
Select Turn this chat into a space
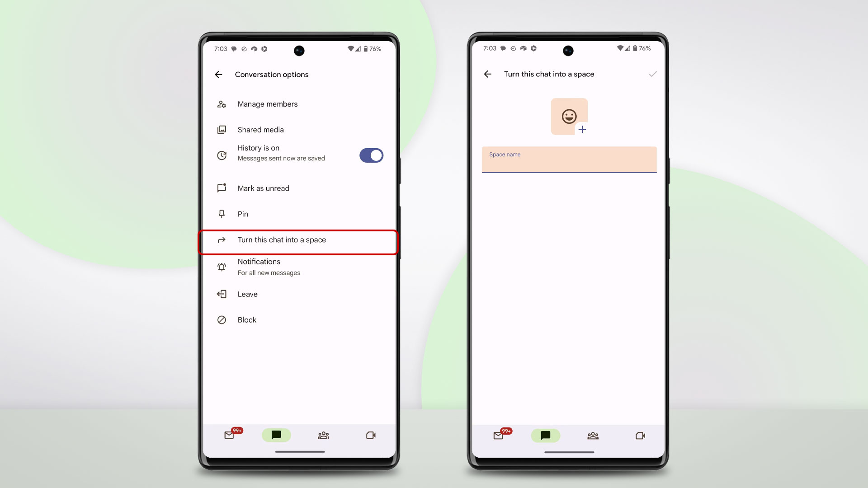[298, 239]
